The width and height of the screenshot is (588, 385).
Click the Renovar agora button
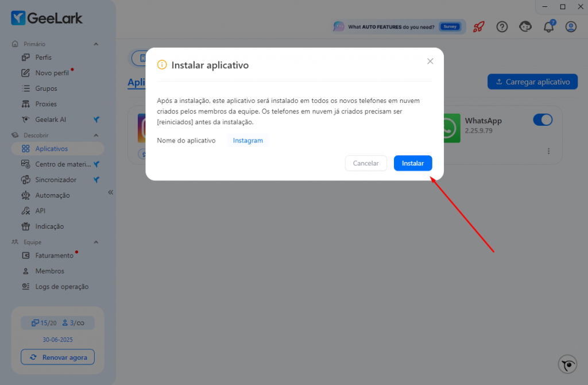58,357
